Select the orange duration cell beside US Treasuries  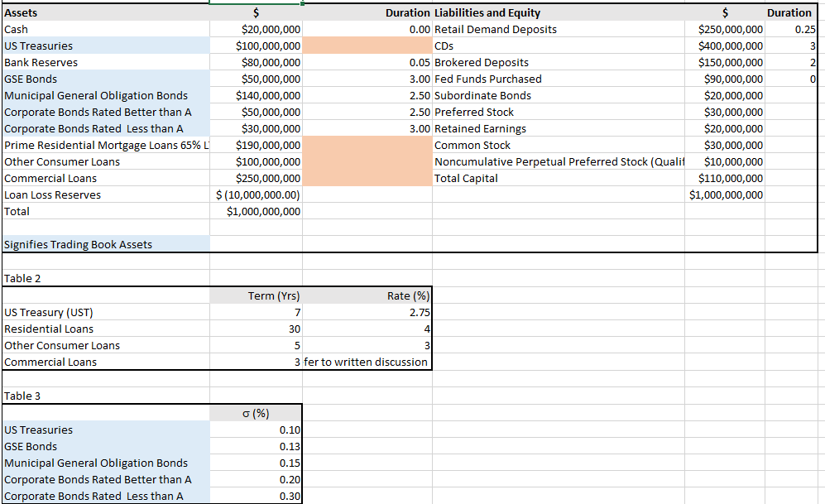click(x=367, y=46)
